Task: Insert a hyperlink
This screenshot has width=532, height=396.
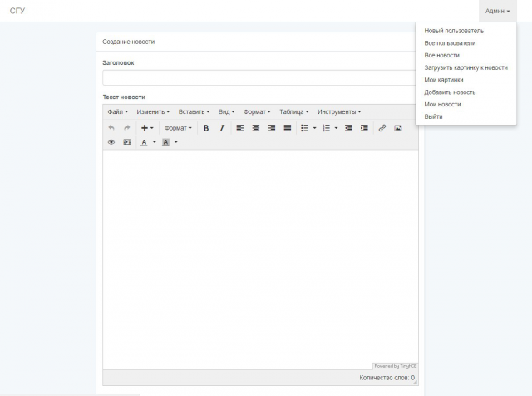Action: (382, 128)
